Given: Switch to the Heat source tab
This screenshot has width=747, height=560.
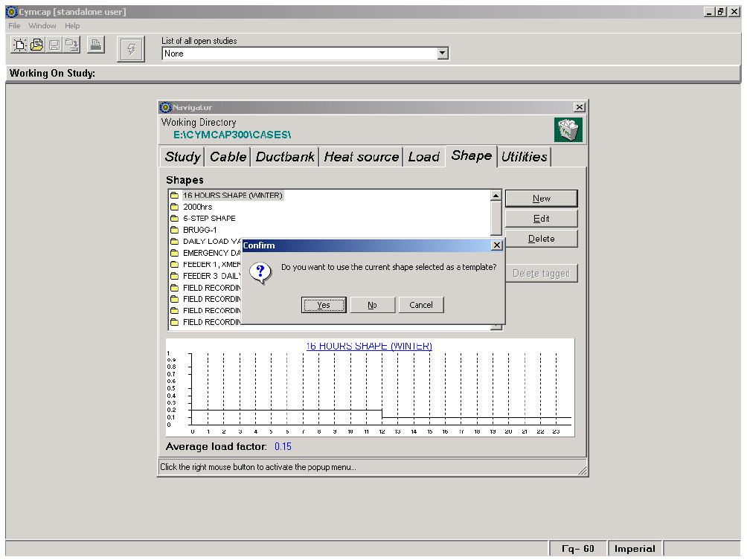Looking at the screenshot, I should tap(361, 157).
